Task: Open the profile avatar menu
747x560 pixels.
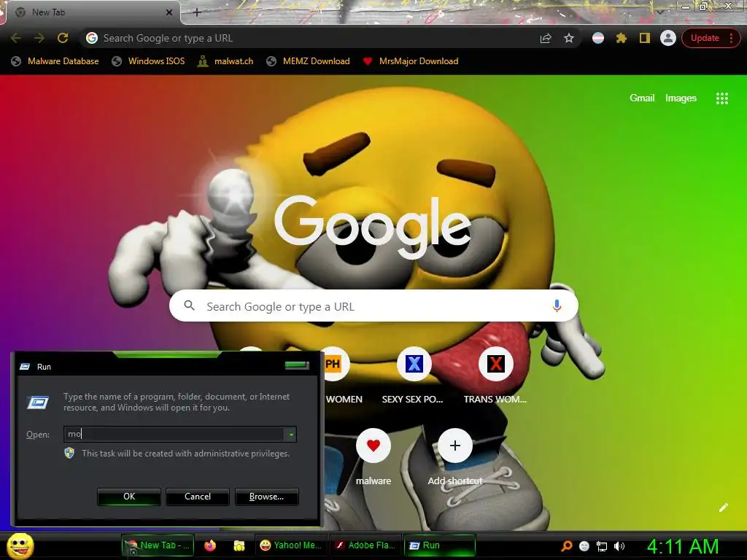Action: [668, 38]
